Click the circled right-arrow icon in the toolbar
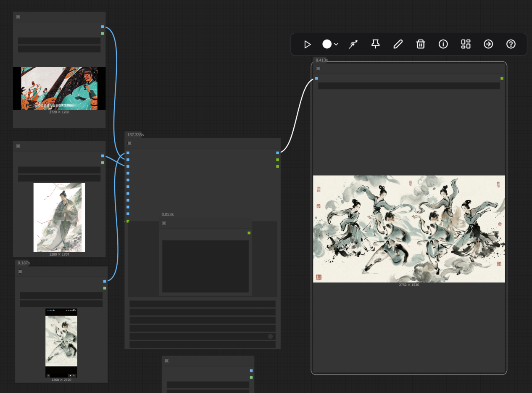This screenshot has height=393, width=532. tap(488, 44)
